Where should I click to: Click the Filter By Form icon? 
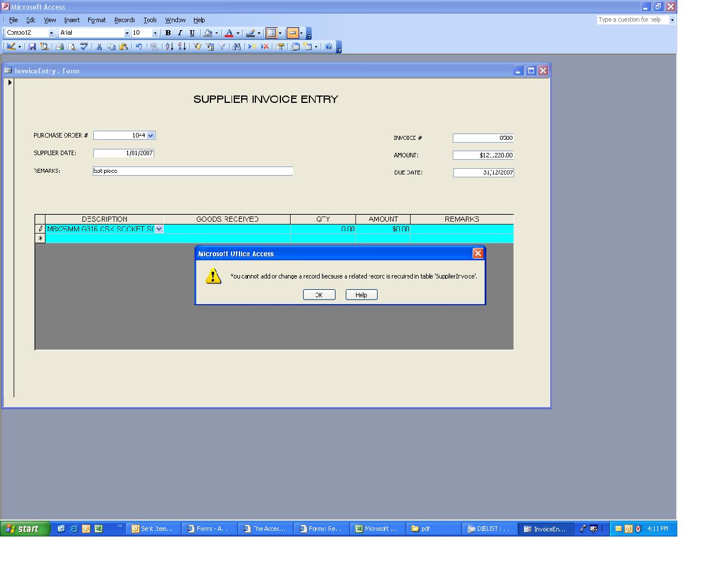(x=210, y=47)
